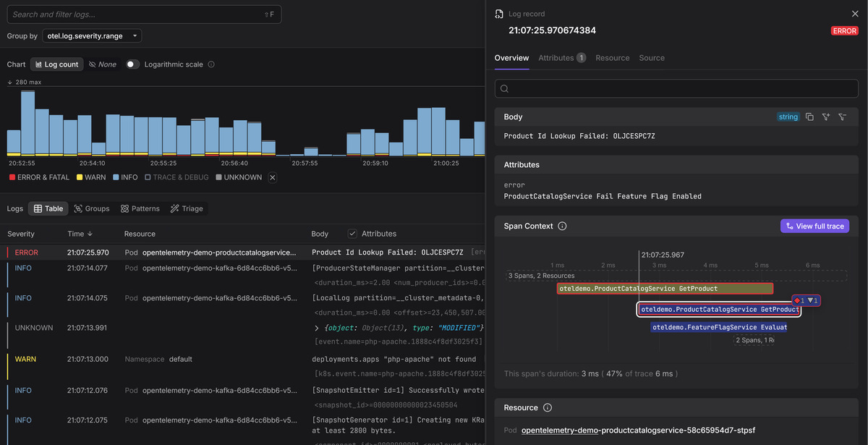Uncheck the Attributes column checkbox
Image resolution: width=868 pixels, height=445 pixels.
point(352,234)
